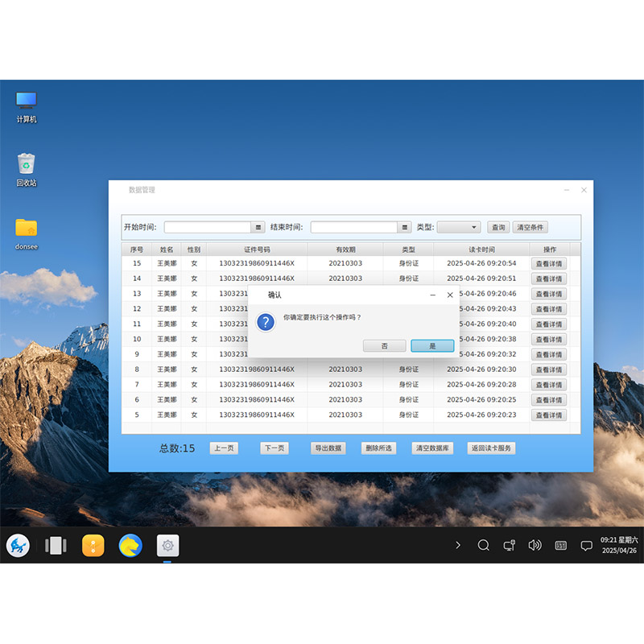Image resolution: width=644 pixels, height=644 pixels.
Task: Open the donsee folder on desktop
Action: click(x=27, y=228)
